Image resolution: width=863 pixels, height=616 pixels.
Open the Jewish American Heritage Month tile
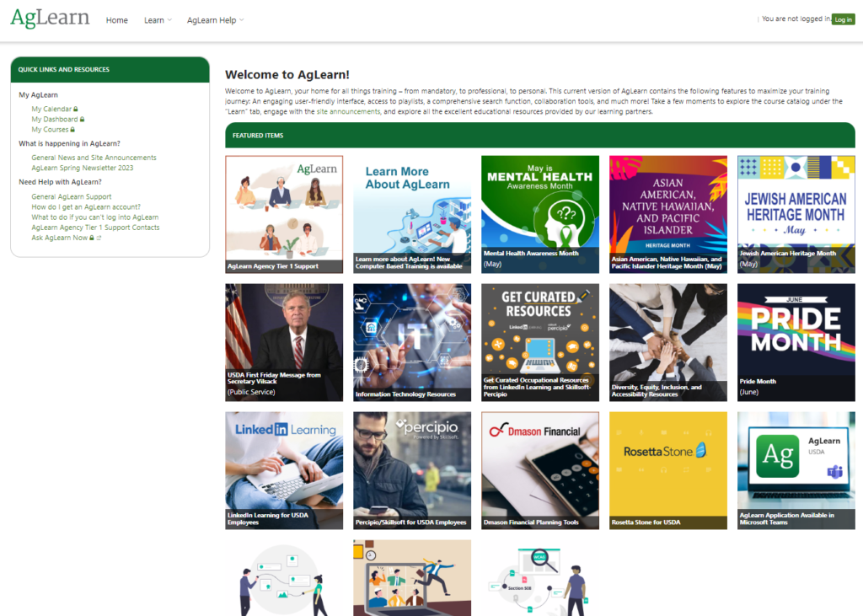(x=796, y=214)
